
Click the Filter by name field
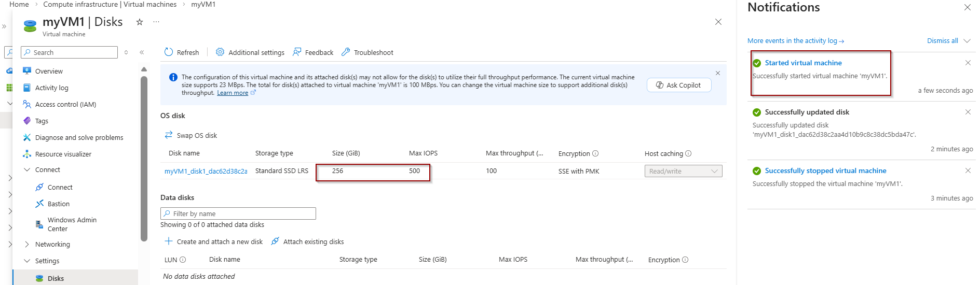[x=238, y=213]
